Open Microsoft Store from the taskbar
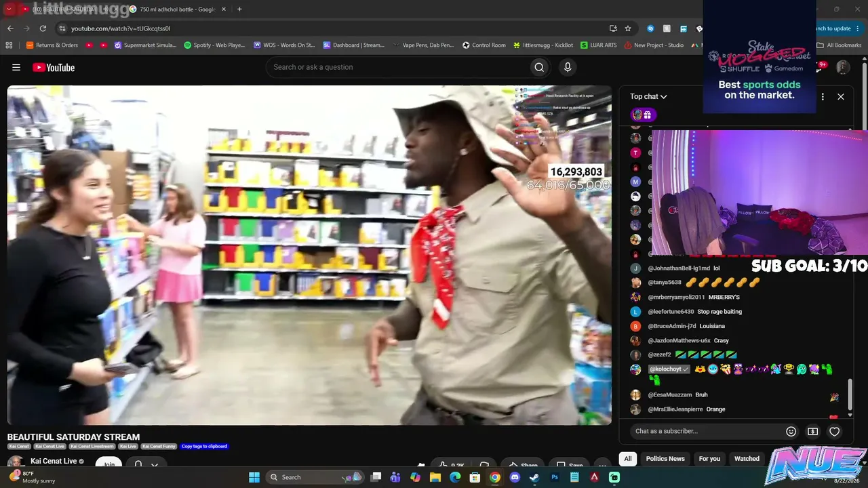This screenshot has width=868, height=488. [475, 477]
